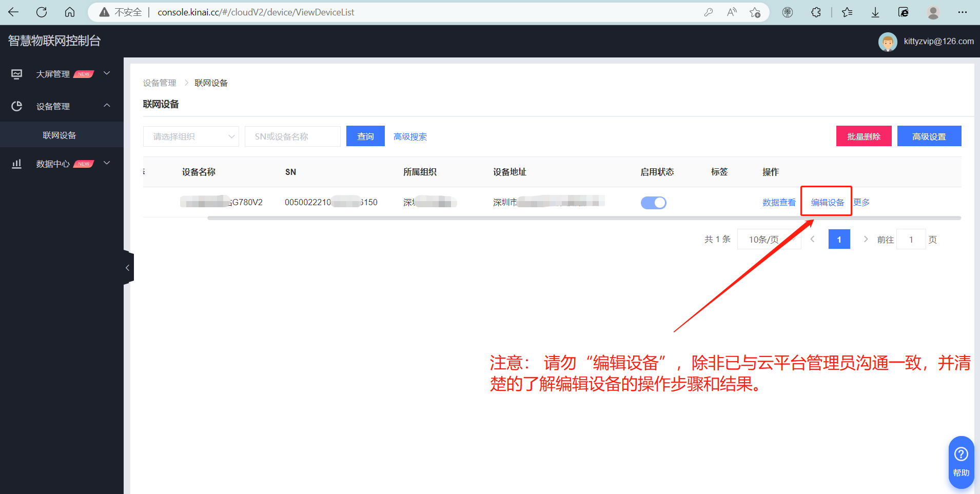This screenshot has height=494, width=980.
Task: Click the 前往 page number input box
Action: (911, 240)
